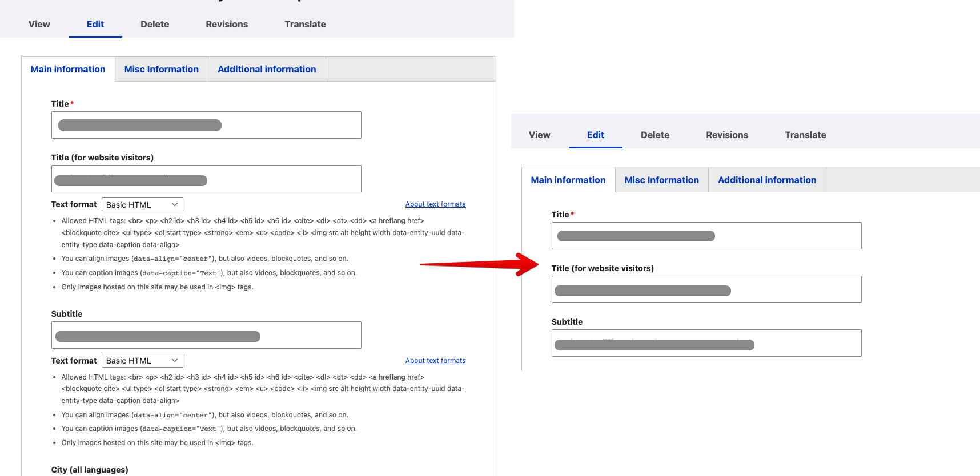Expand Text format dropdown below Subtitle field

coord(142,361)
